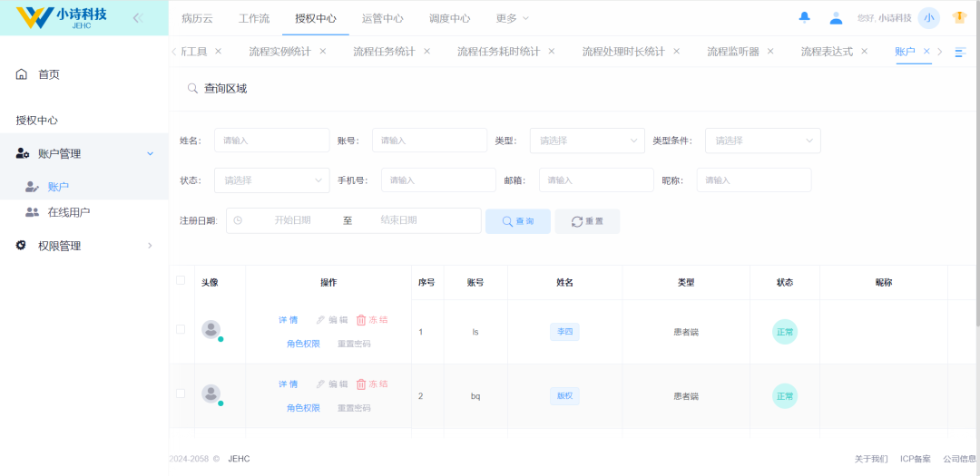This screenshot has width=980, height=476.
Task: Click 重置密码 for the 李四 row
Action: click(354, 344)
